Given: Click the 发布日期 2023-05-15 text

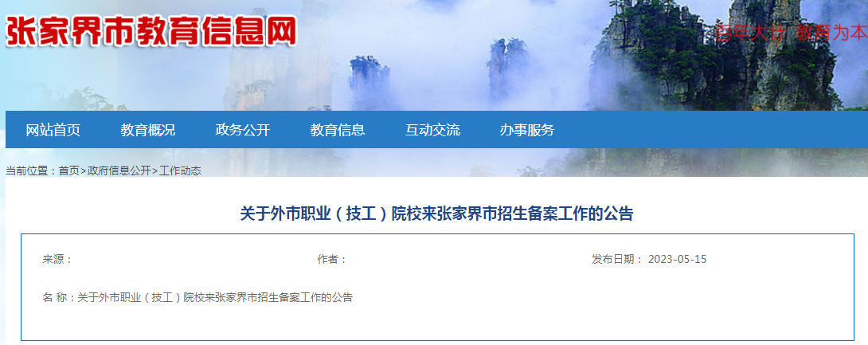Looking at the screenshot, I should click(x=649, y=259).
